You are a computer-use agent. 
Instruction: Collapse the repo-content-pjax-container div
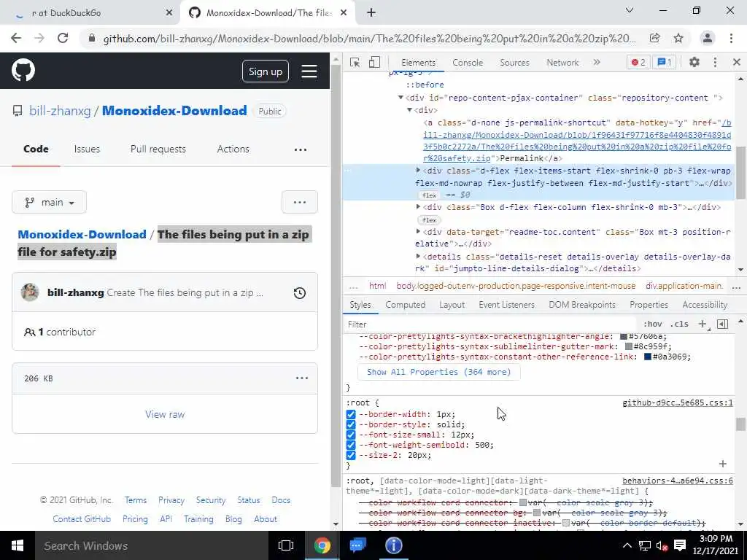400,98
